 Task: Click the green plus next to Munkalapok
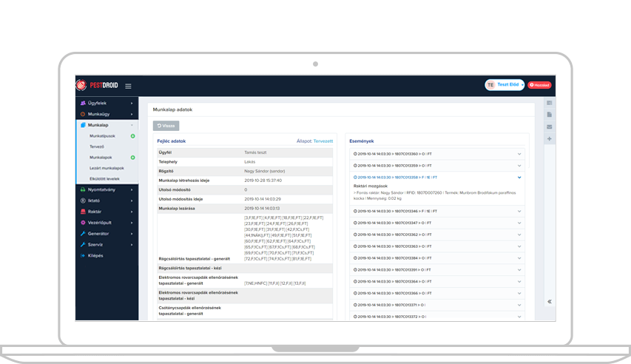coord(132,158)
